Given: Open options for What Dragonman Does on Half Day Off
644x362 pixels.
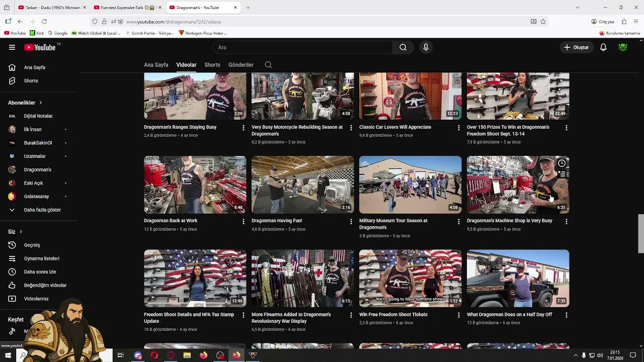Looking at the screenshot, I should click(x=566, y=315).
